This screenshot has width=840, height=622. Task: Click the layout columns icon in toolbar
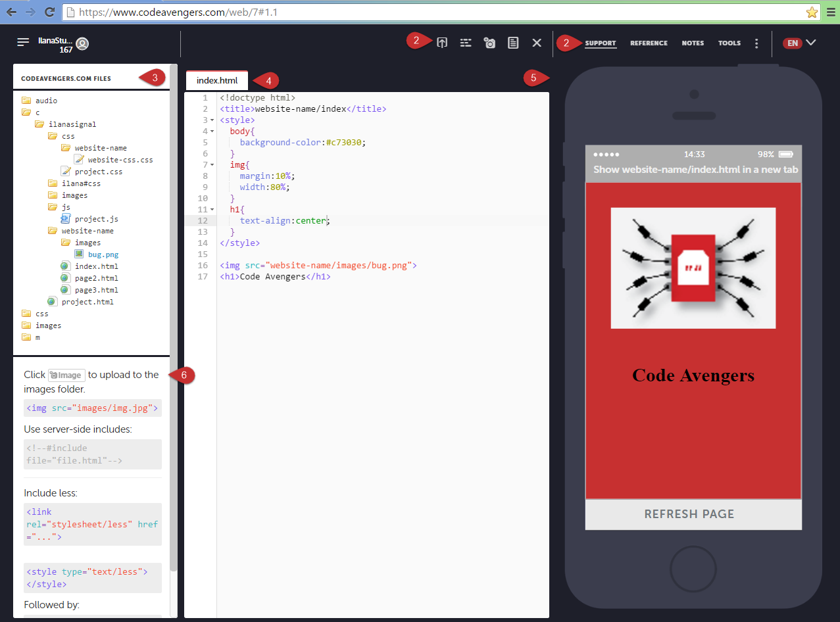click(x=466, y=43)
